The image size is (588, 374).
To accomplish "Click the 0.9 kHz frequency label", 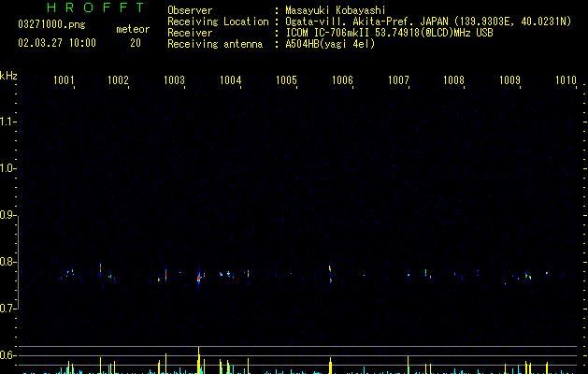I will 7,215.
